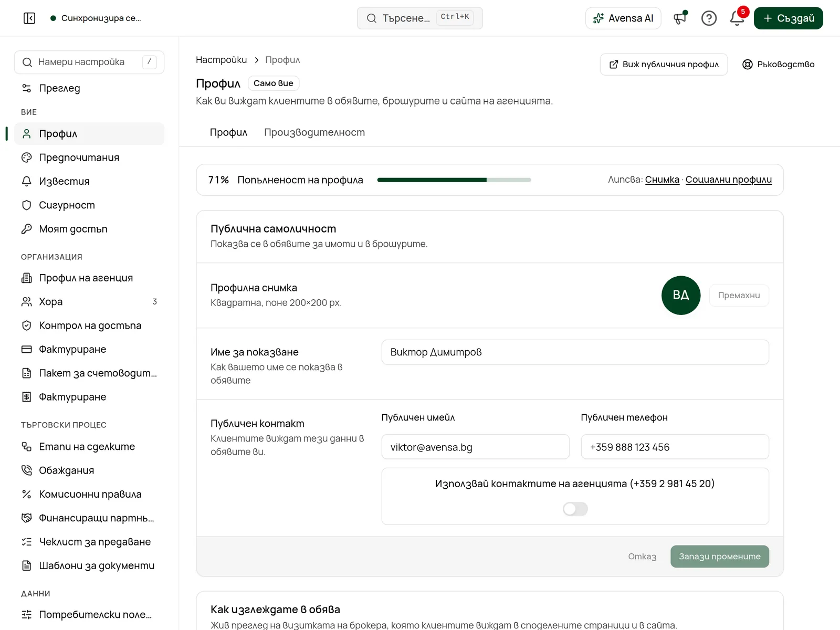Open Ръководство guide link

tap(778, 65)
